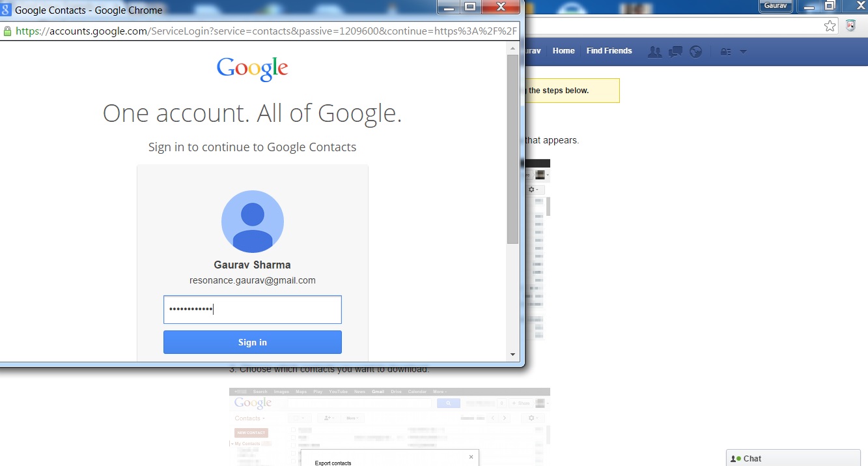Open the Facebook Chat bar

click(x=793, y=458)
